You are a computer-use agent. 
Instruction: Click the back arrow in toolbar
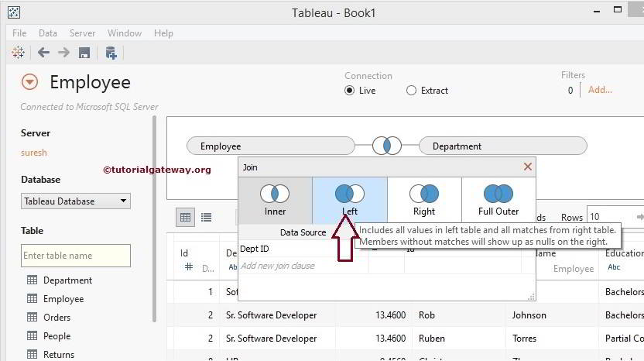pyautogui.click(x=43, y=53)
